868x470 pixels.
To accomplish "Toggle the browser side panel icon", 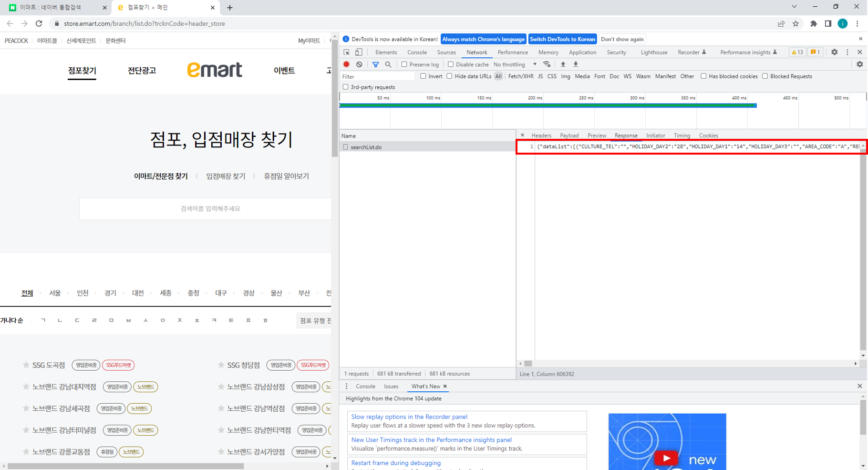I will click(828, 23).
